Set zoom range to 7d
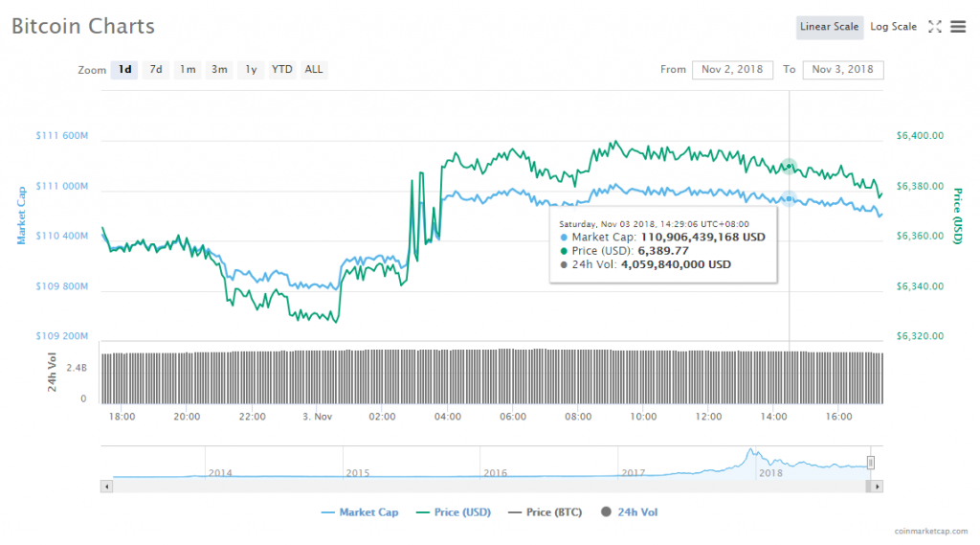Image resolution: width=980 pixels, height=545 pixels. (156, 70)
